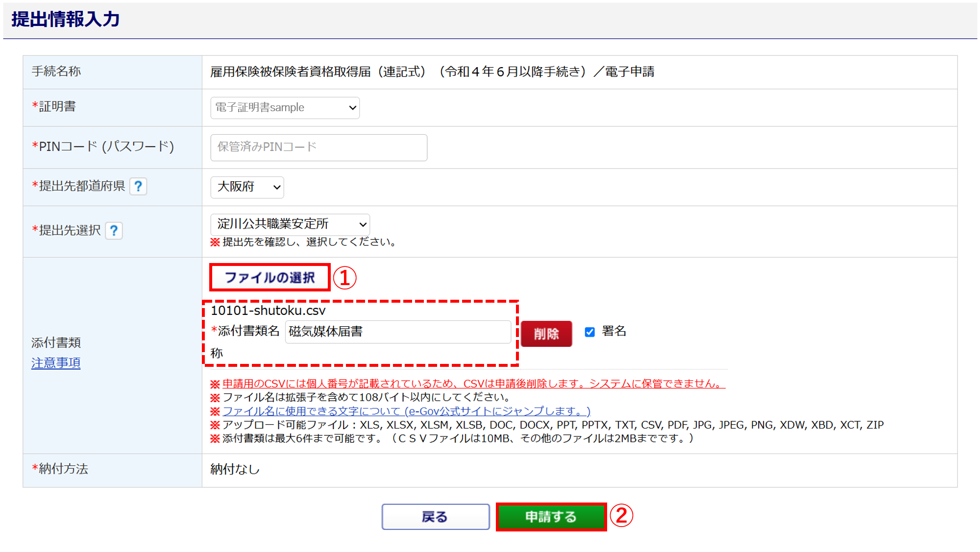Click the attached file name 10101-shutoku.csv

click(268, 311)
